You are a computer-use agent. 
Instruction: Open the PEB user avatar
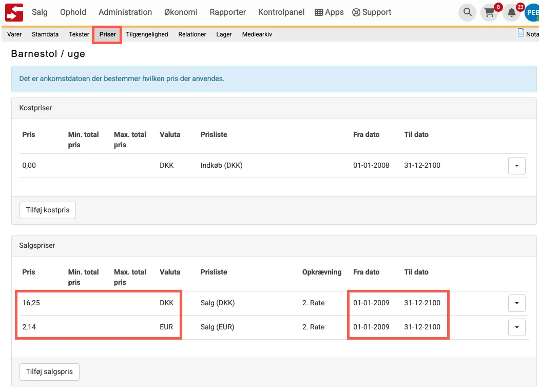point(532,12)
